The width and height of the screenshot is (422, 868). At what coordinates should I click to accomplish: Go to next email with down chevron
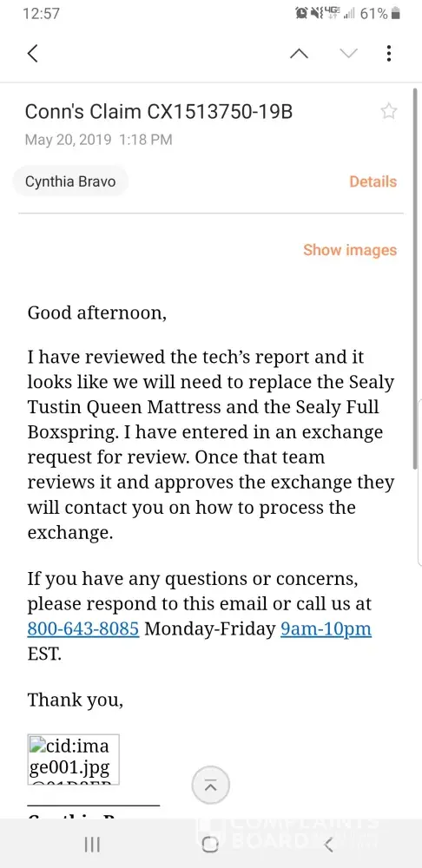(348, 53)
